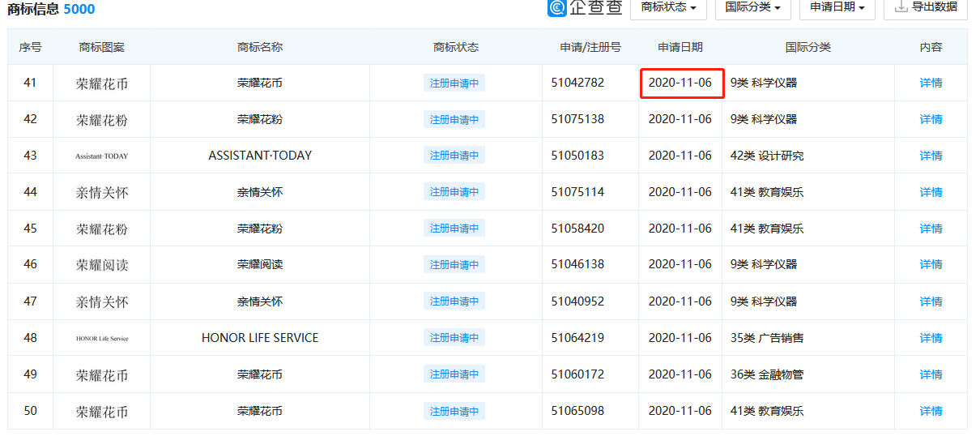Click 9类 科学仪器 in row 47
The width and height of the screenshot is (980, 436).
pos(764,301)
